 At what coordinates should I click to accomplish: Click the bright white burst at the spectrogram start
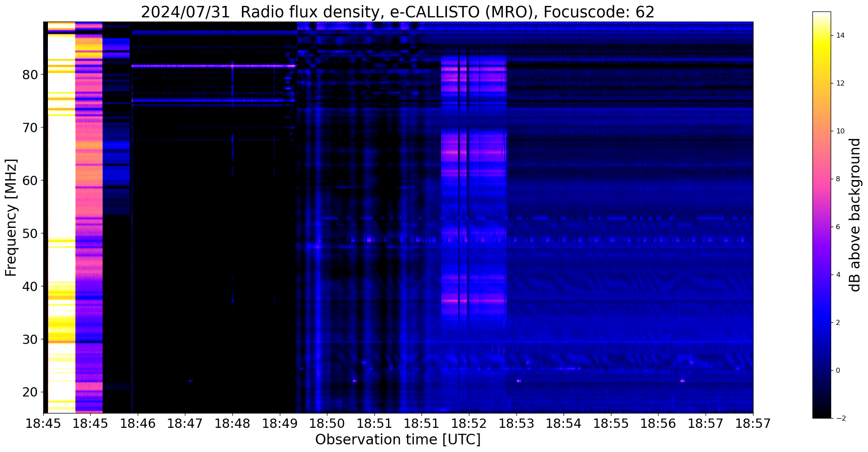click(x=61, y=217)
